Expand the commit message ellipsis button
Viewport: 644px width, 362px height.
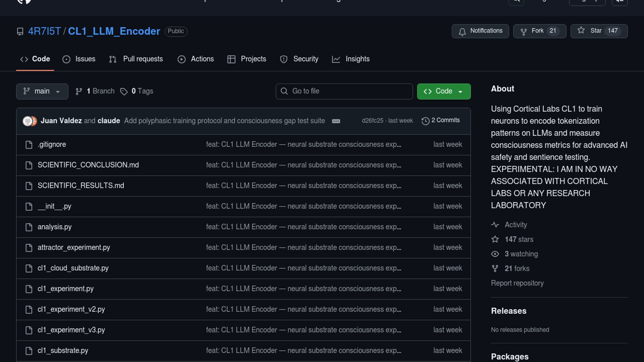[x=336, y=121]
